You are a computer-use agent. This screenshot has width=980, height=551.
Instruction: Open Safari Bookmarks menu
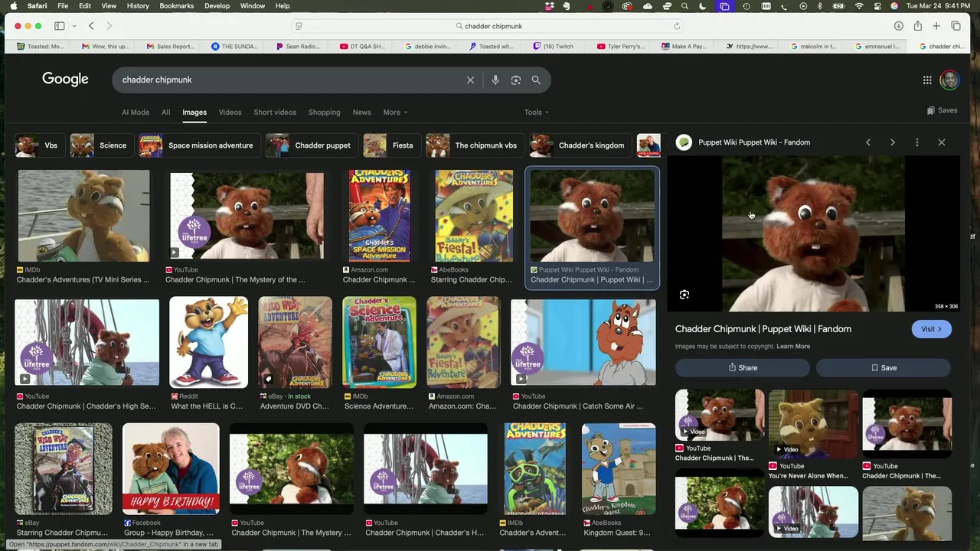tap(176, 6)
